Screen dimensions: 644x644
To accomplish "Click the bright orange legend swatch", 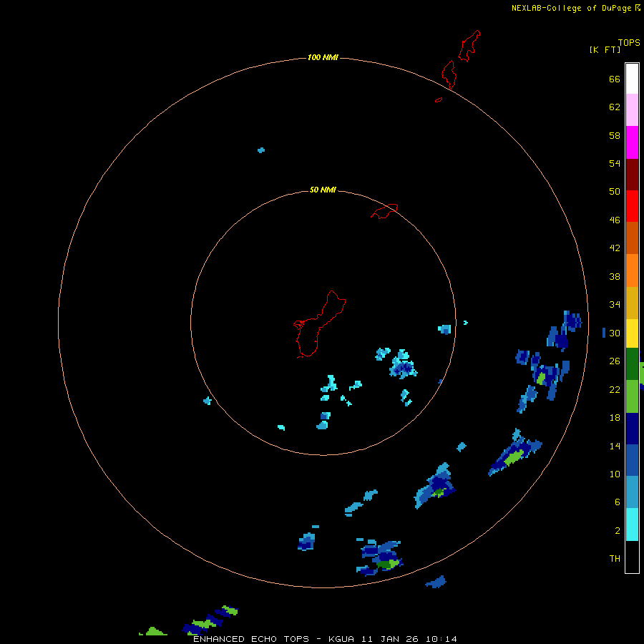I will tap(632, 270).
